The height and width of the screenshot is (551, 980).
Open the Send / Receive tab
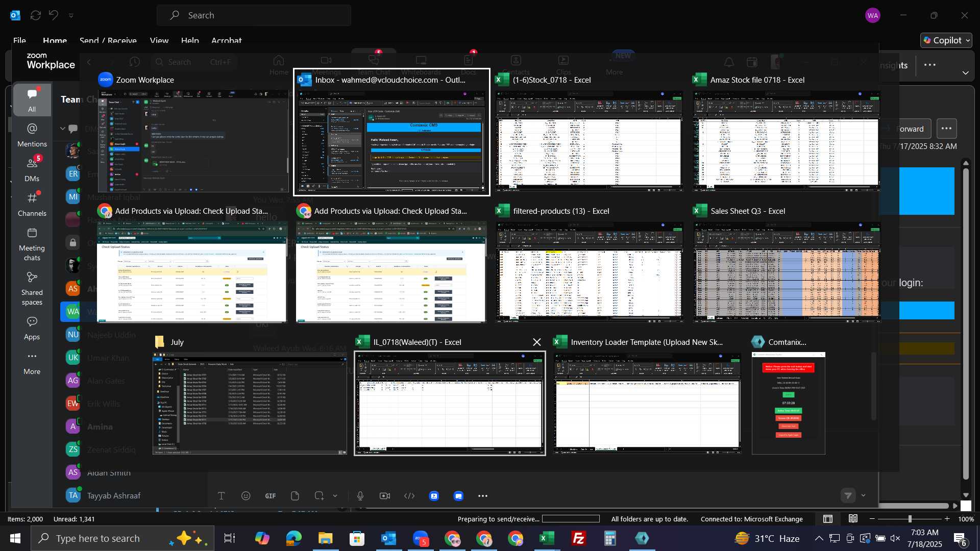[x=108, y=40]
